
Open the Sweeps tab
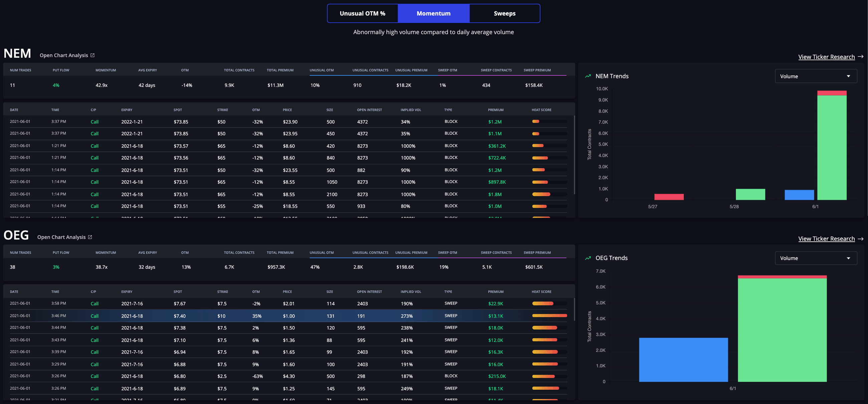pyautogui.click(x=504, y=13)
